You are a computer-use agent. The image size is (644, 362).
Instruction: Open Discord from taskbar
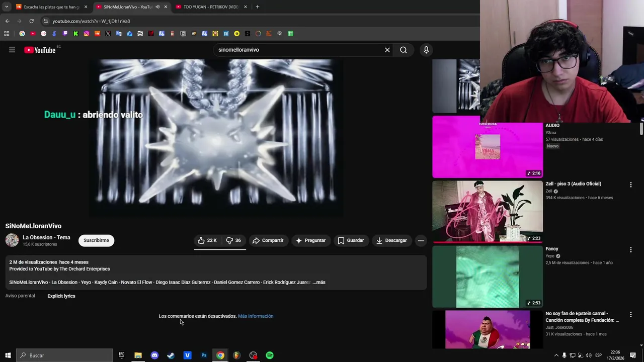(154, 355)
